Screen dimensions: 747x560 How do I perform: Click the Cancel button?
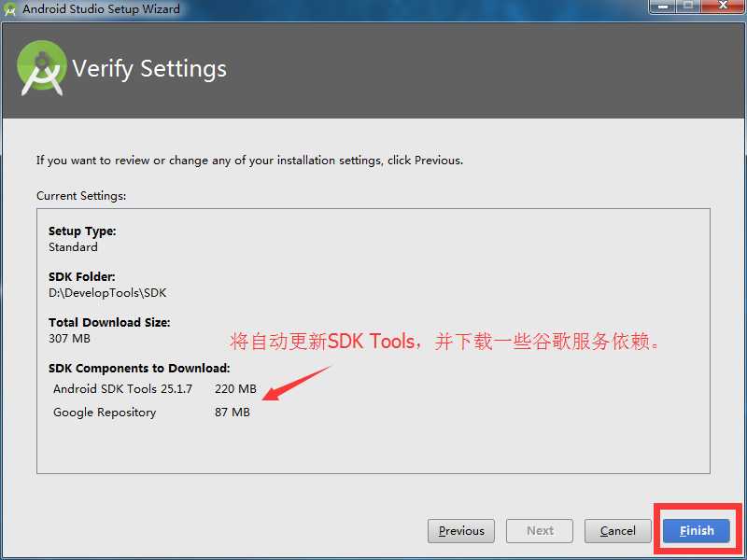point(617,531)
